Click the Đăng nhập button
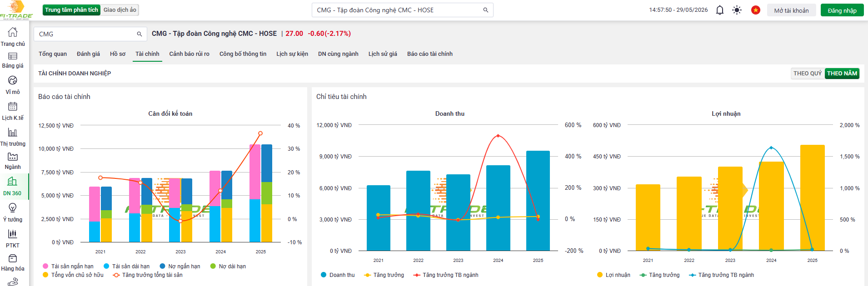Image resolution: width=868 pixels, height=286 pixels. pos(842,10)
